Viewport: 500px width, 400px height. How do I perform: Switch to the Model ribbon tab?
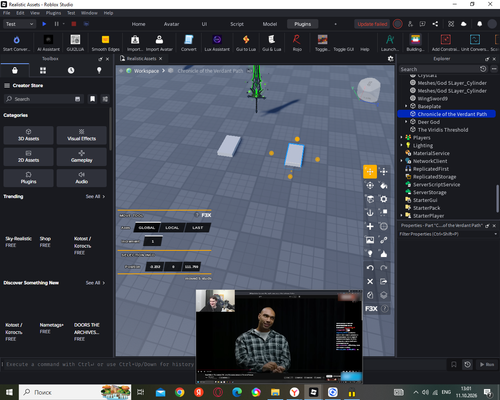tap(270, 24)
